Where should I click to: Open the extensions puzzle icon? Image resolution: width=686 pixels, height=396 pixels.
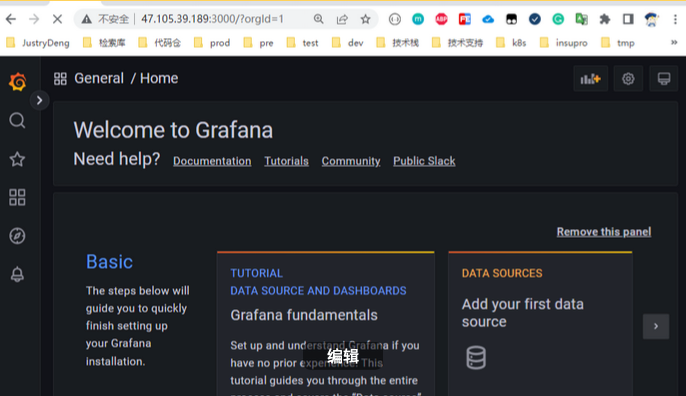(x=605, y=19)
